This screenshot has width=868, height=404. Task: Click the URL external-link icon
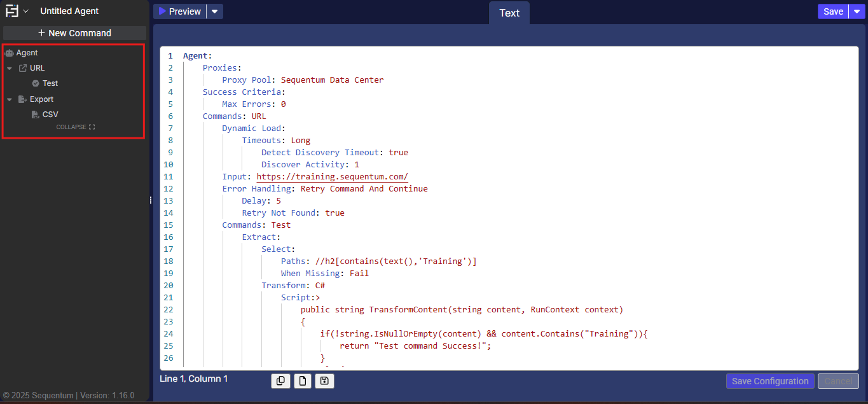23,68
